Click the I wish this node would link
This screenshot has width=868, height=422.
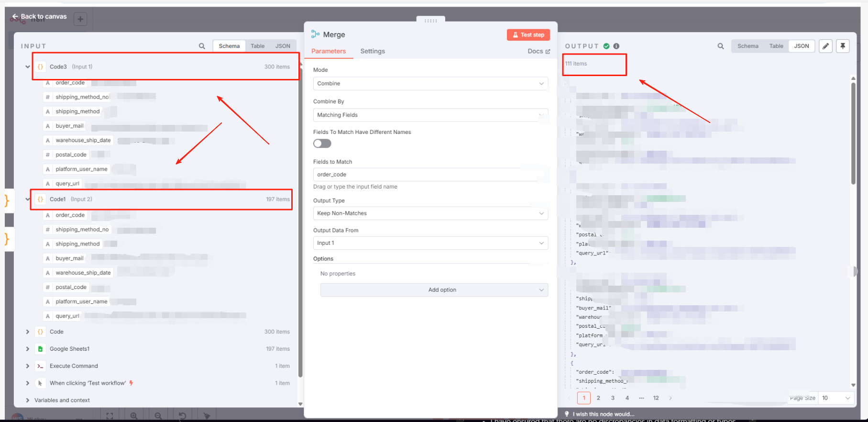(603, 414)
